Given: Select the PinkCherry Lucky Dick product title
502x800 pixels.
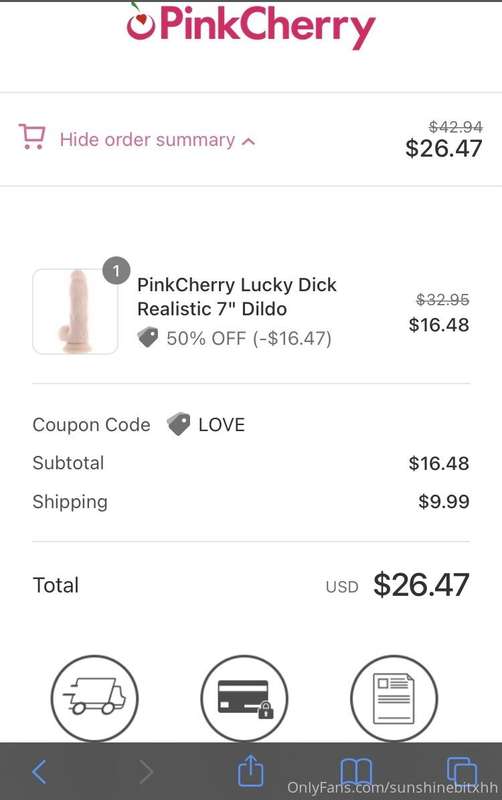Looking at the screenshot, I should click(x=237, y=296).
